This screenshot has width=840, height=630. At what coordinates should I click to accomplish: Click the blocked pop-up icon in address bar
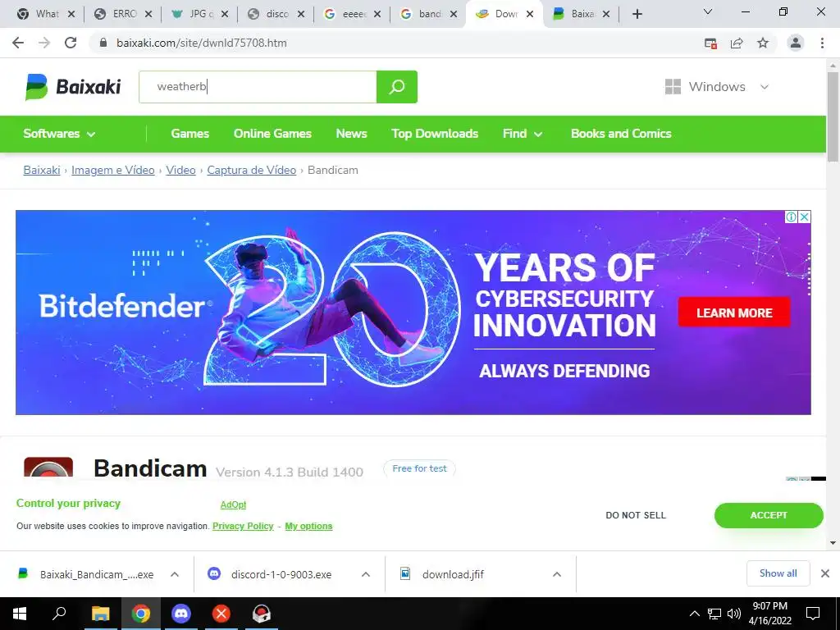pyautogui.click(x=710, y=43)
